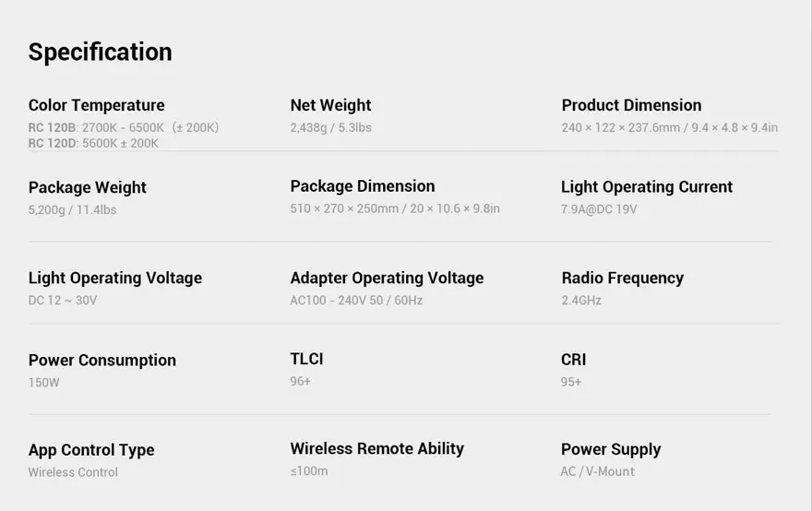Click the 2,438g / 5.3lbs value
The width and height of the screenshot is (812, 511).
[330, 127]
